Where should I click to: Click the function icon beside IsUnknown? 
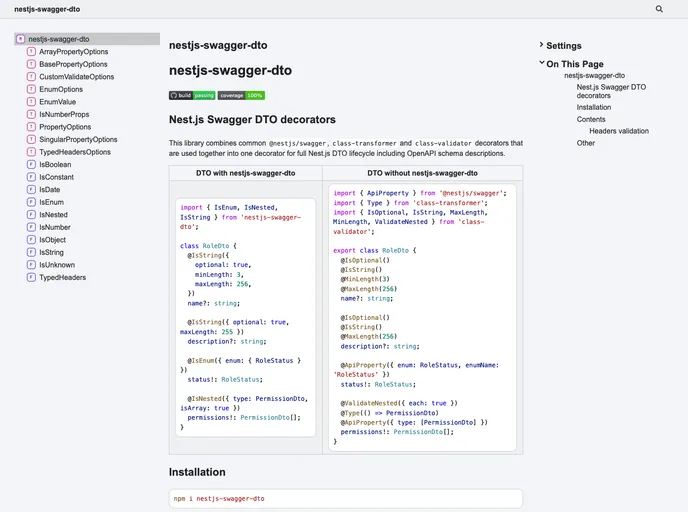pos(31,265)
